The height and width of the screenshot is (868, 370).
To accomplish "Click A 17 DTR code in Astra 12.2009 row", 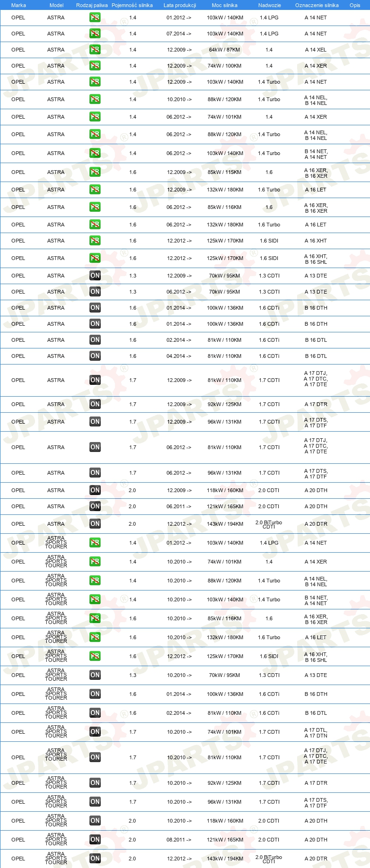I will point(316,404).
